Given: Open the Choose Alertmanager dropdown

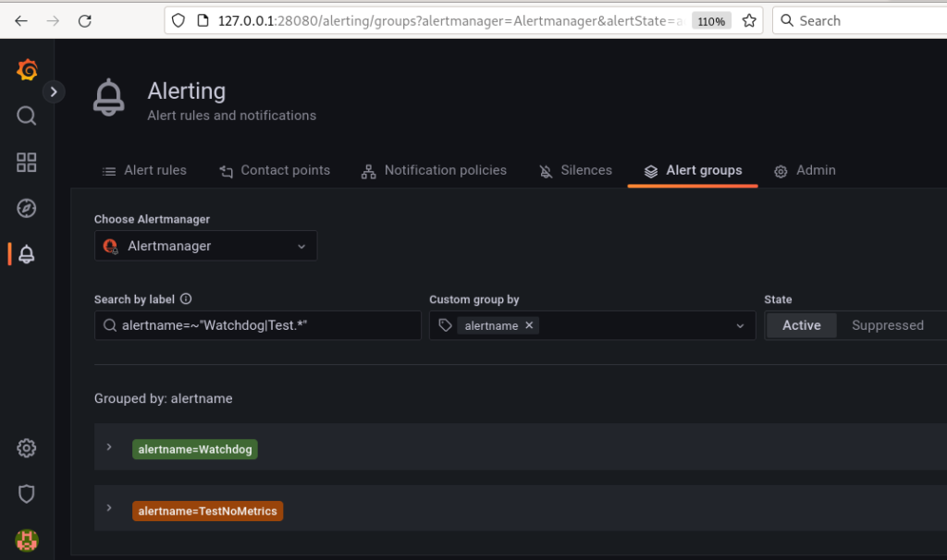Looking at the screenshot, I should 205,246.
